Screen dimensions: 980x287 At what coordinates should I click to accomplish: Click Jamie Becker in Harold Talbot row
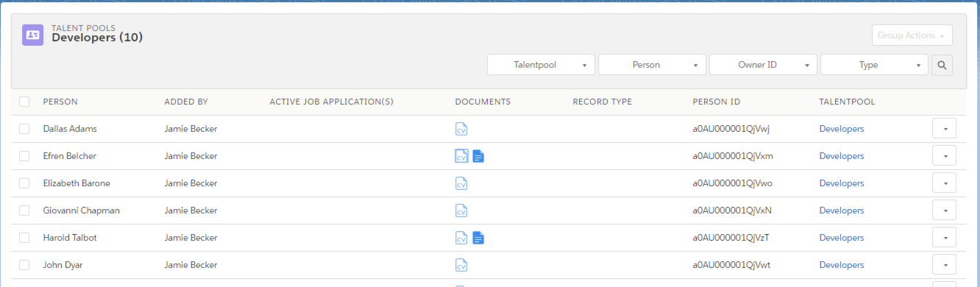coord(191,238)
